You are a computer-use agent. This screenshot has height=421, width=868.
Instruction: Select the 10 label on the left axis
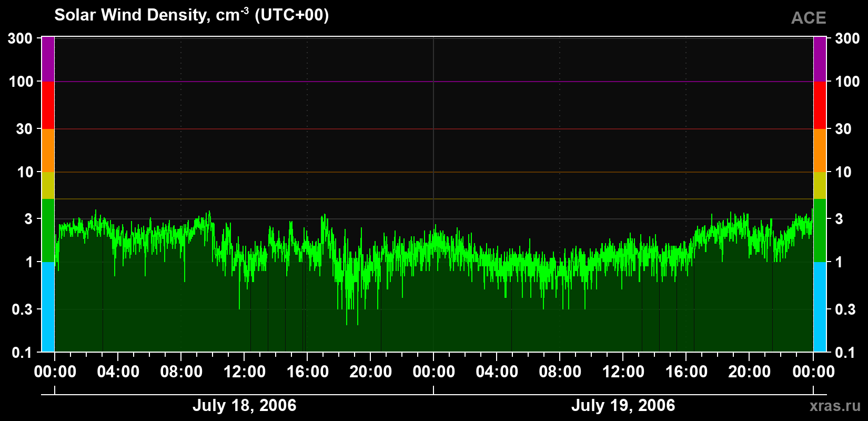click(25, 172)
